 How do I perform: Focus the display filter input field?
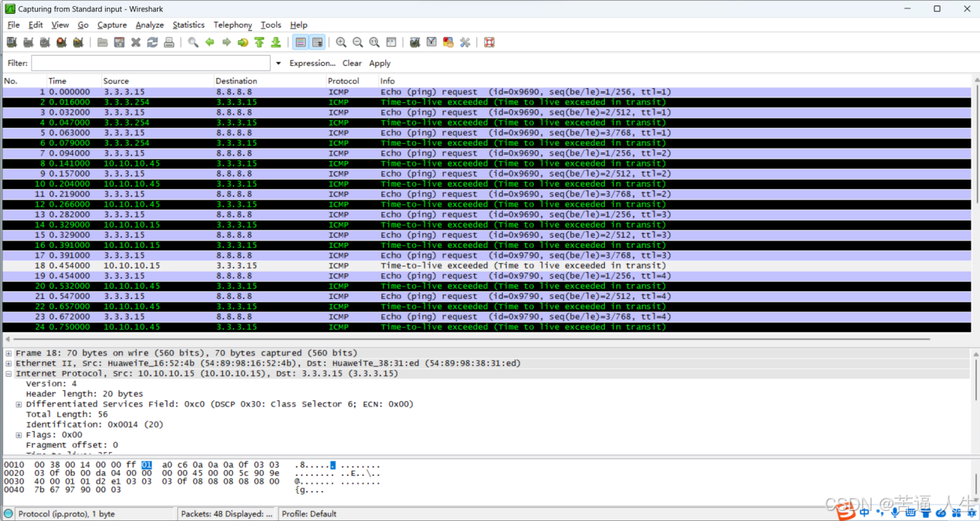click(152, 63)
